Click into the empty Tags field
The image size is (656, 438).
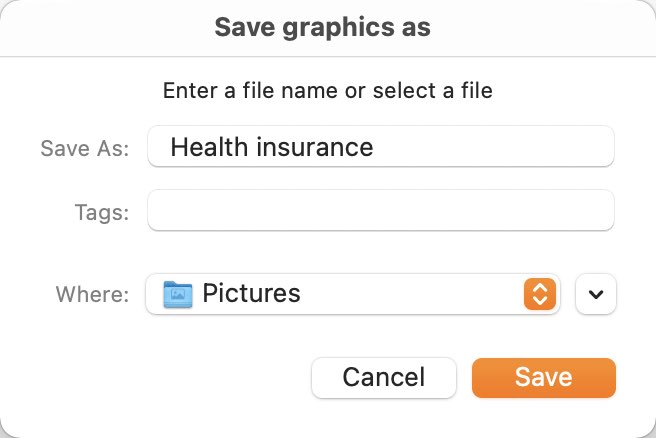tap(381, 210)
